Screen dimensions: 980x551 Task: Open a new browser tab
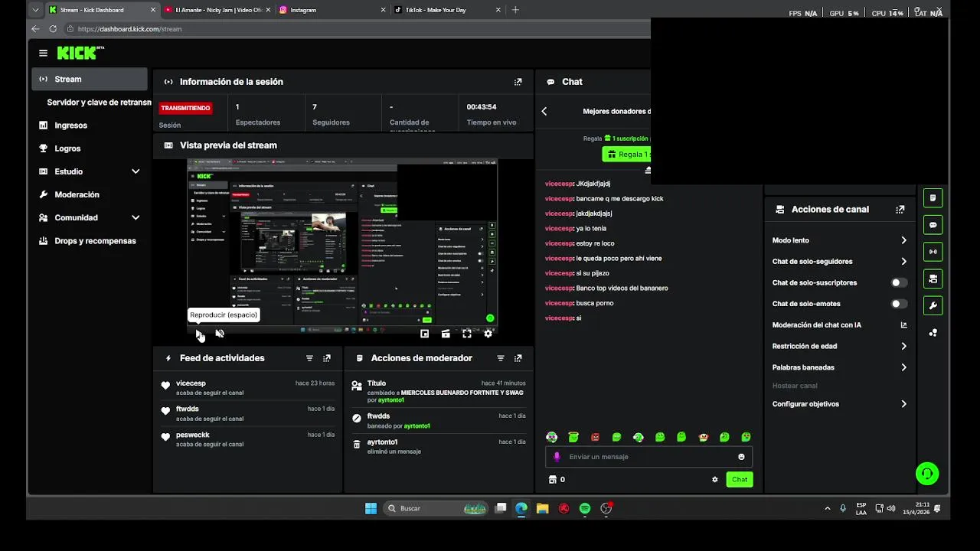pyautogui.click(x=515, y=10)
